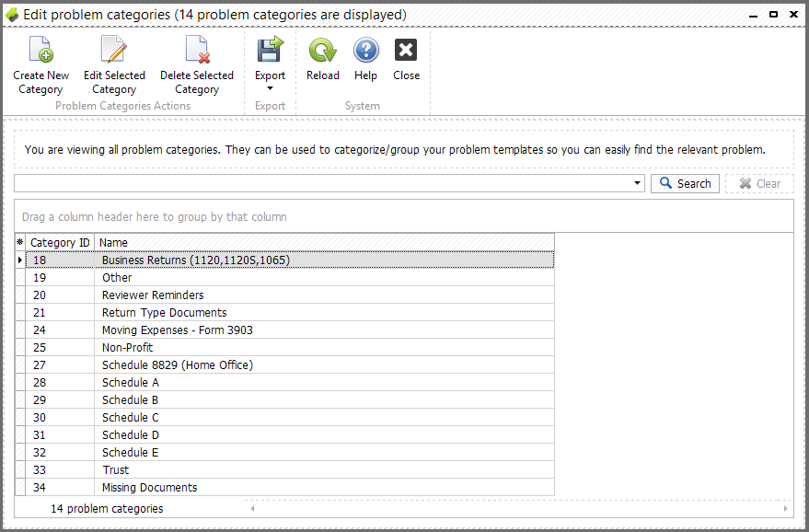The width and height of the screenshot is (809, 532).
Task: Select Schedule 8829 (Home Office) row
Action: 289,365
